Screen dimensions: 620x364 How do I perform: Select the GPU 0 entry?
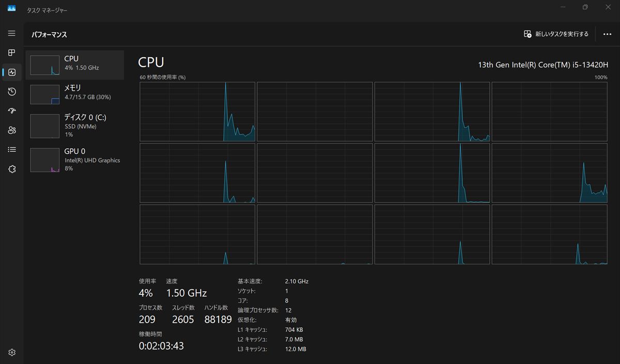(75, 160)
